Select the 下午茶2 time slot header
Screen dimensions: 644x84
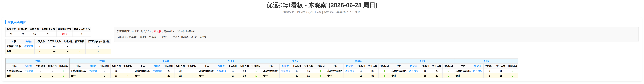(294, 61)
